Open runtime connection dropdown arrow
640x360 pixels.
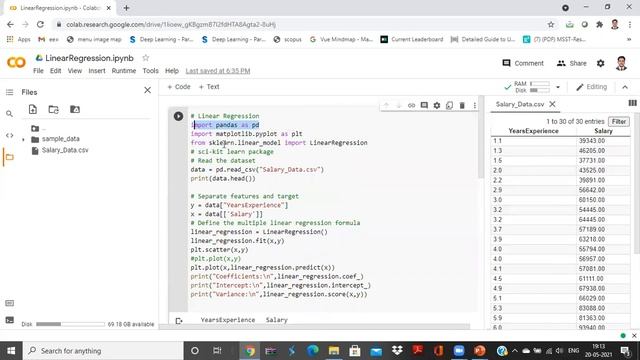click(x=558, y=87)
